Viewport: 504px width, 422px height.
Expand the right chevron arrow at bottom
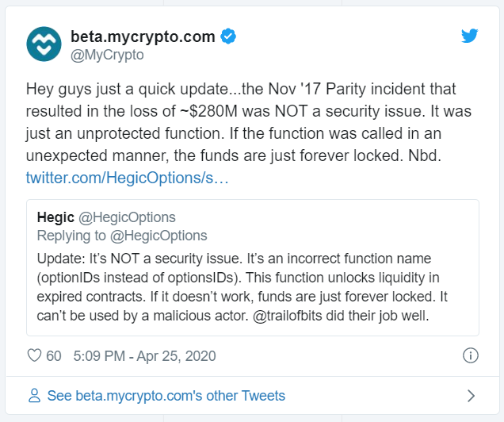(x=471, y=396)
